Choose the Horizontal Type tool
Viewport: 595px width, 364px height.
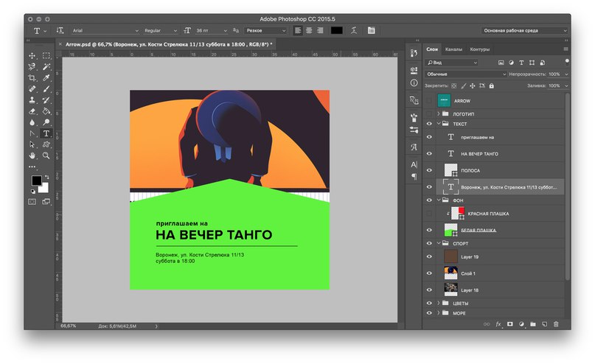pos(46,133)
